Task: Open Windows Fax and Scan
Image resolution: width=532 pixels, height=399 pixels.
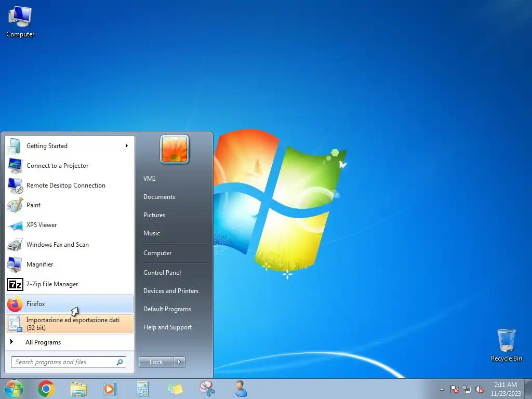Action: (70, 245)
